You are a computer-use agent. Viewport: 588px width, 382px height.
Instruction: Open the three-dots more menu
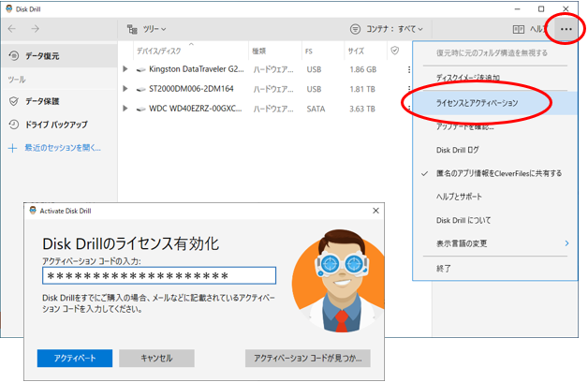[566, 29]
